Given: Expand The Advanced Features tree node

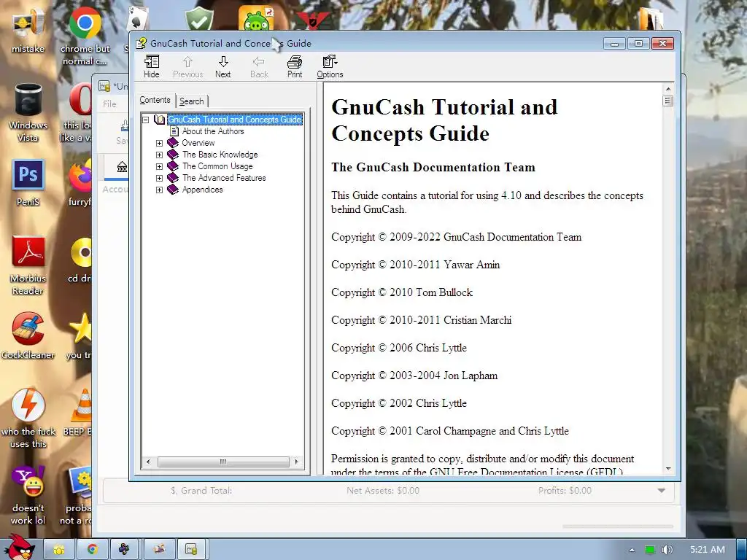Looking at the screenshot, I should point(159,178).
